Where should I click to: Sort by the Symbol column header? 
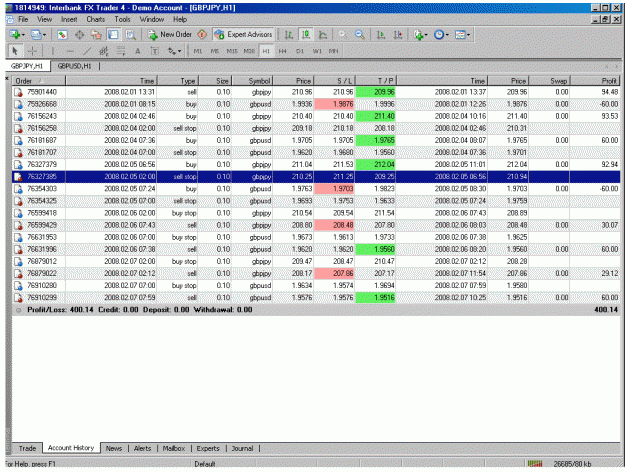click(252, 81)
